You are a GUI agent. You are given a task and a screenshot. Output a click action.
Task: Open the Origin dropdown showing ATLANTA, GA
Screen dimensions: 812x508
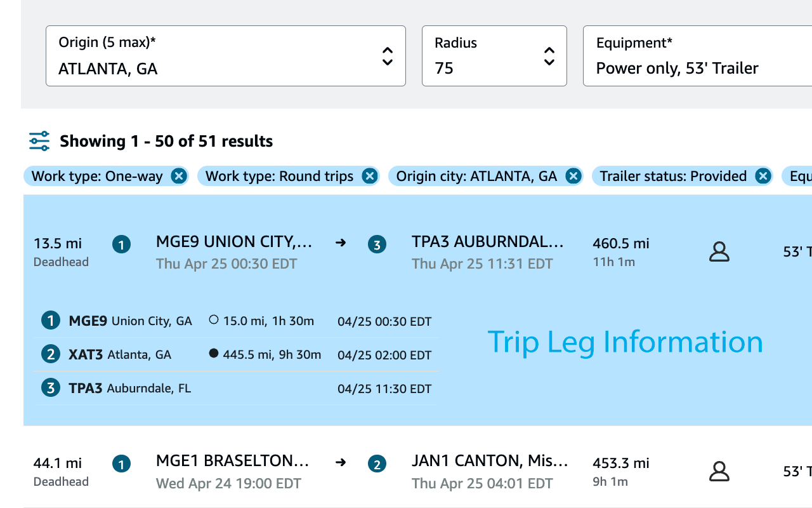[225, 56]
